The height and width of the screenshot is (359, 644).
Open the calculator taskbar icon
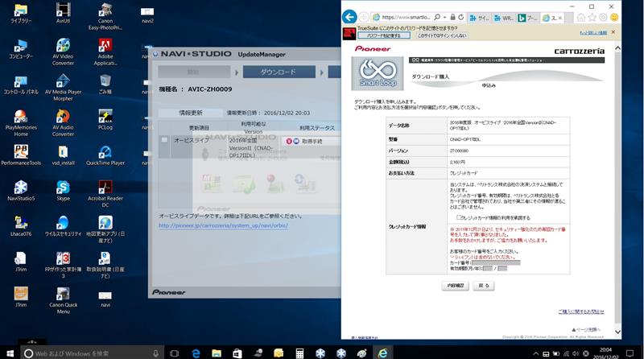pos(299,353)
